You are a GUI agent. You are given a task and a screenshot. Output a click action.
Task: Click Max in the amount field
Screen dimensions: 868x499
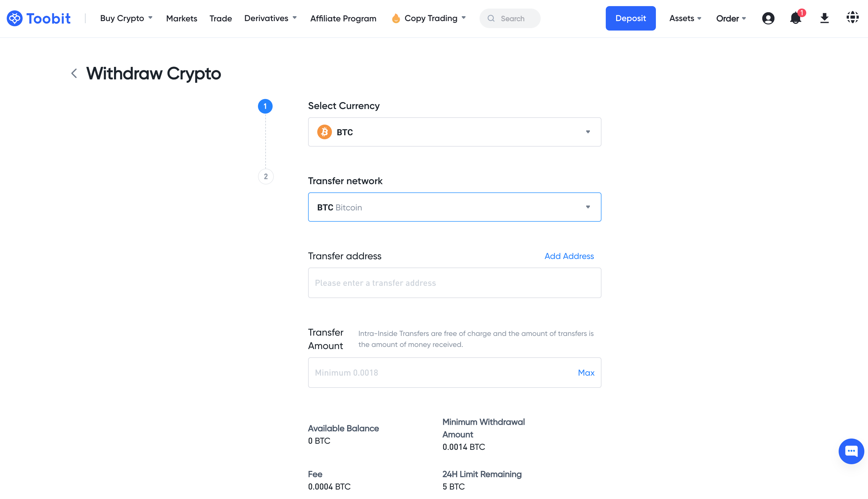(586, 373)
